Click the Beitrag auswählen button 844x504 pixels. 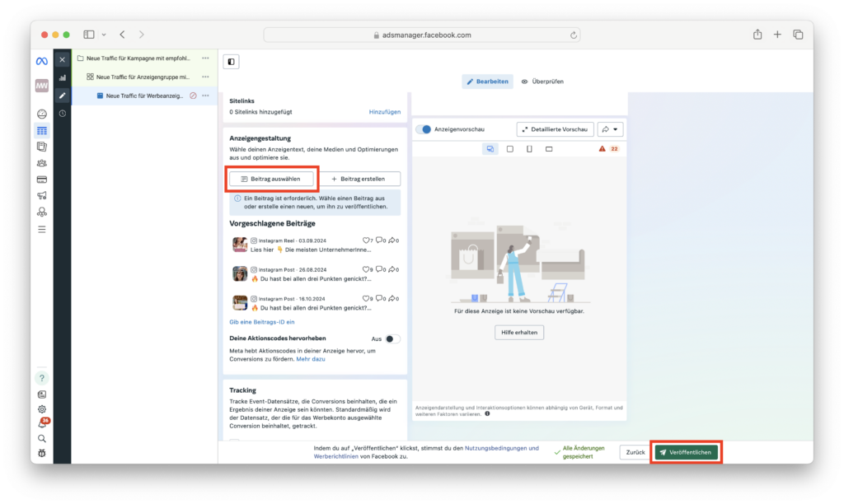271,179
